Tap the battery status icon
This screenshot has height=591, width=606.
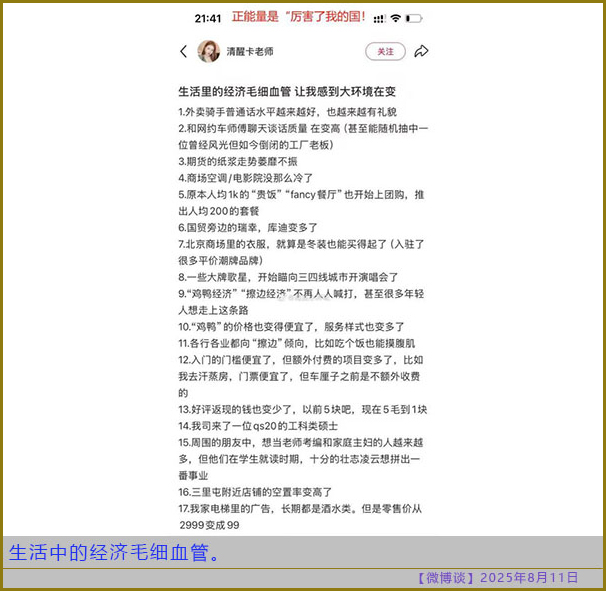(x=414, y=18)
